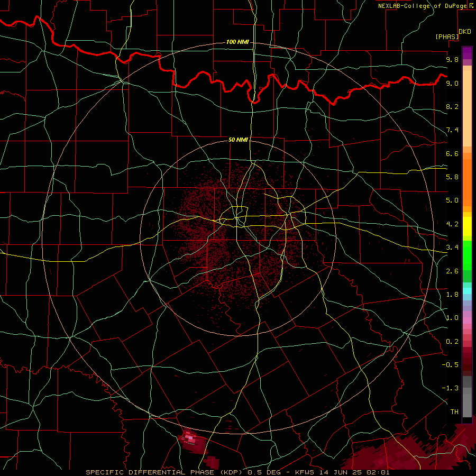Pick the cyan color bar segment
Image resolution: width=476 pixels, height=476 pixels.
point(467,291)
